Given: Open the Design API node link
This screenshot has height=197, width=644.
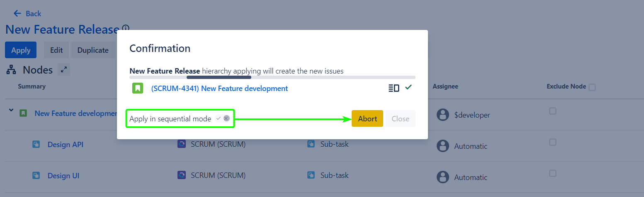Looking at the screenshot, I should coord(66,145).
